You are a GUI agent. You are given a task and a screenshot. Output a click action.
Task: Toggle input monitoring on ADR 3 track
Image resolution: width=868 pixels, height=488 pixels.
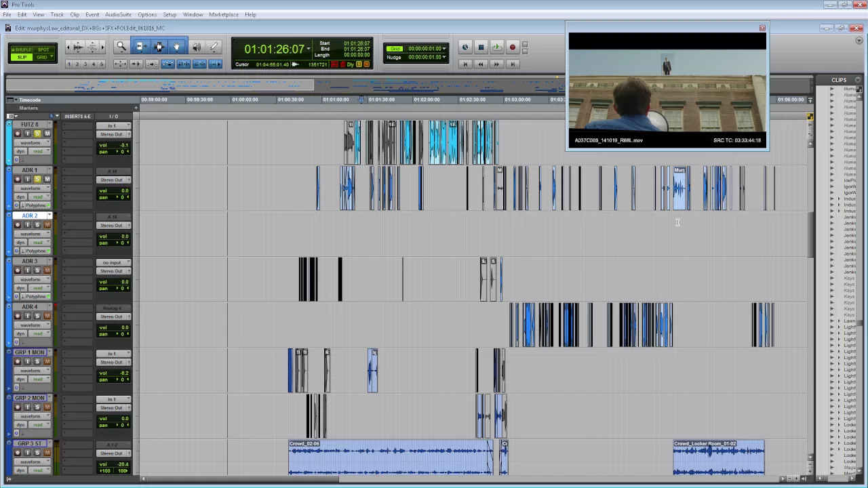coord(28,270)
